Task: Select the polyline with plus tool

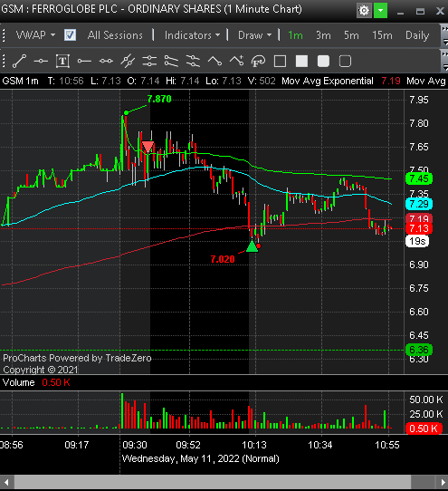Action: tap(236, 61)
